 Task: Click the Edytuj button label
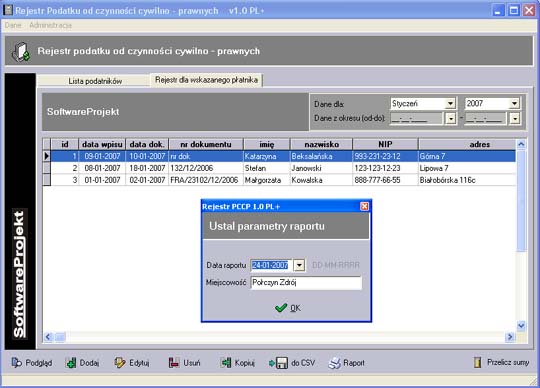coord(139,363)
